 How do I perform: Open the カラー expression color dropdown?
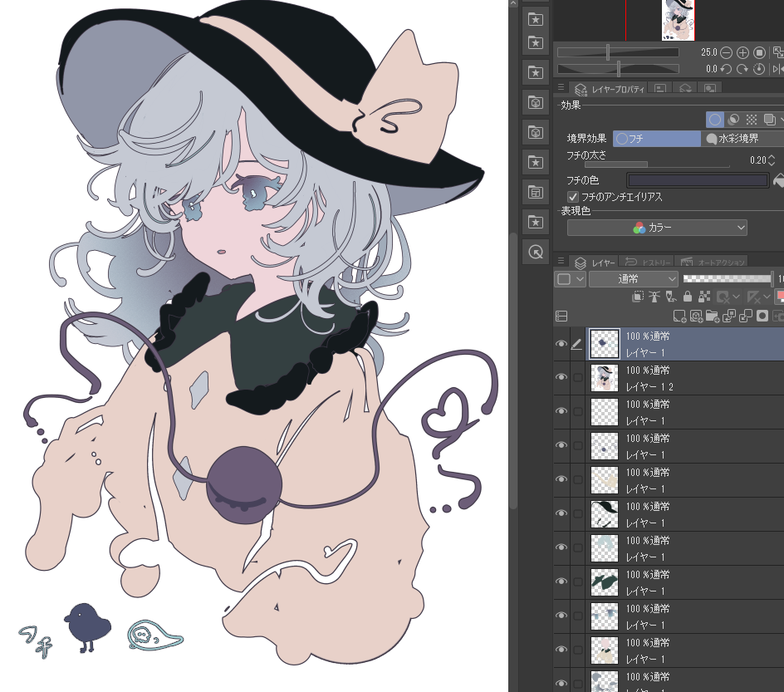click(x=657, y=228)
